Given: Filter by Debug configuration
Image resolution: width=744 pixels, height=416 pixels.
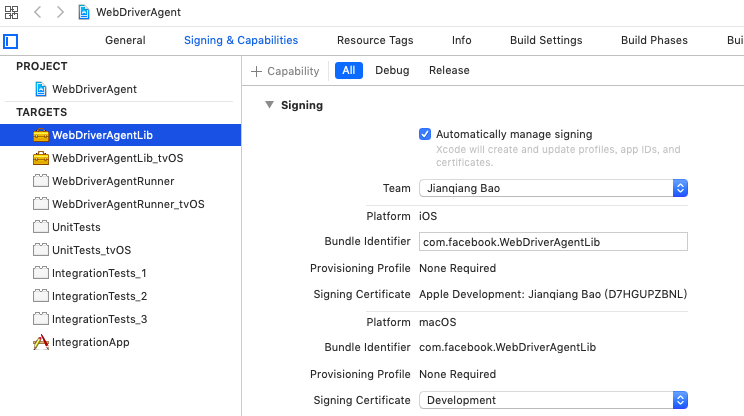Looking at the screenshot, I should click(x=392, y=71).
